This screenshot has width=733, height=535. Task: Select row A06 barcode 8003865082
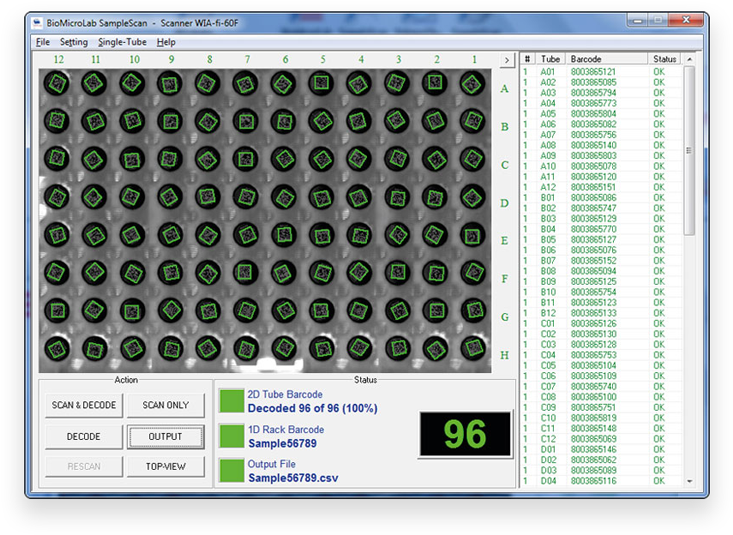pyautogui.click(x=601, y=124)
